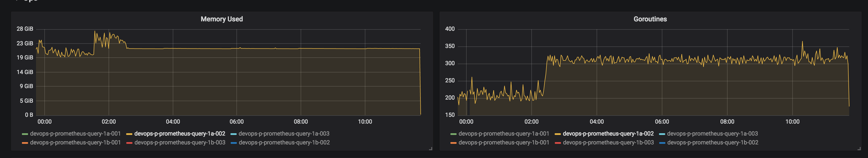Click the 150 axis label in Goroutines
Viewport: 868px width, 158px height.
pyautogui.click(x=450, y=115)
